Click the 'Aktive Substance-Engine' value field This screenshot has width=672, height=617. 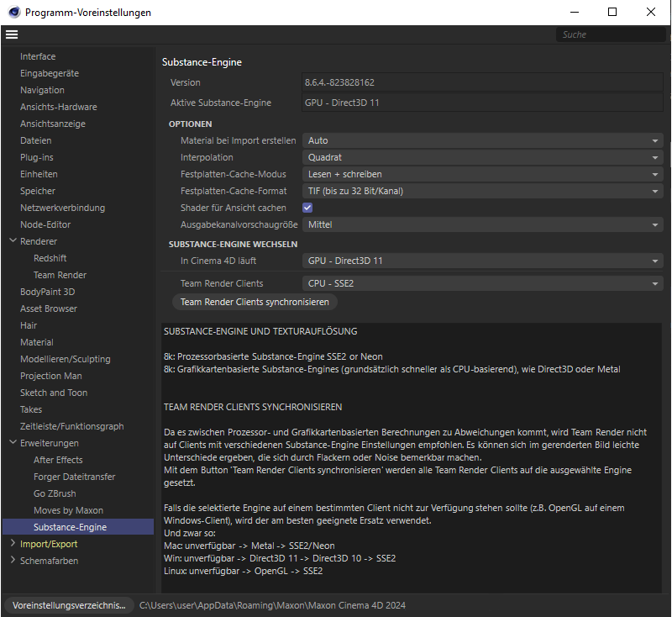(x=482, y=103)
